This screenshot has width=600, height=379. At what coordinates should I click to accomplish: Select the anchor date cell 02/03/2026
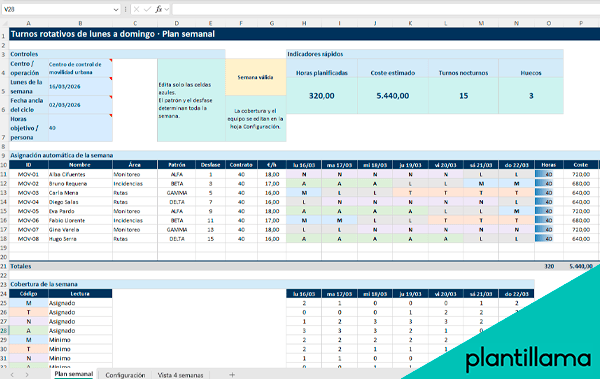(x=80, y=105)
